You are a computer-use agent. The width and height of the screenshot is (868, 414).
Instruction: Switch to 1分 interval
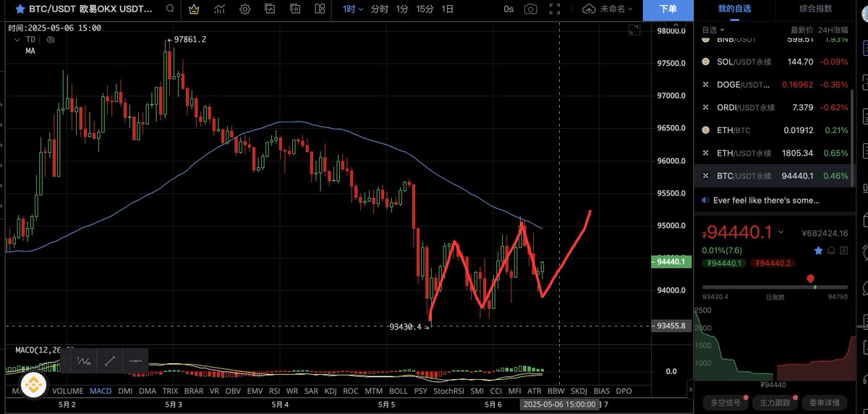pyautogui.click(x=402, y=9)
